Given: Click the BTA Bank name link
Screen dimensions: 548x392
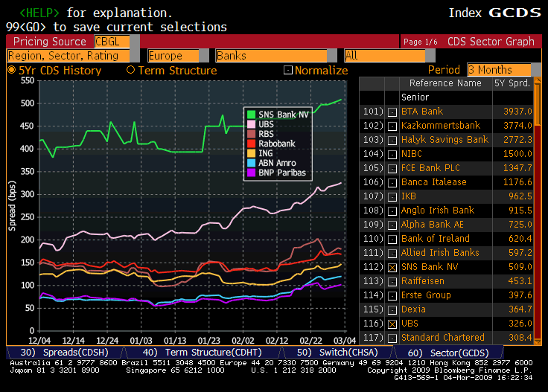Looking at the screenshot, I should coord(422,112).
